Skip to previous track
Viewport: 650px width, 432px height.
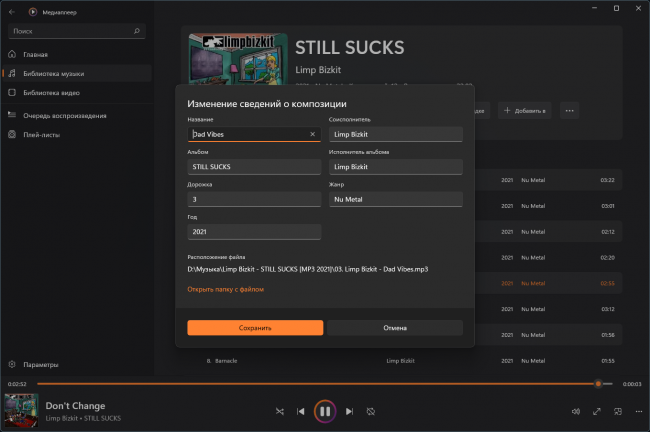[x=301, y=412]
